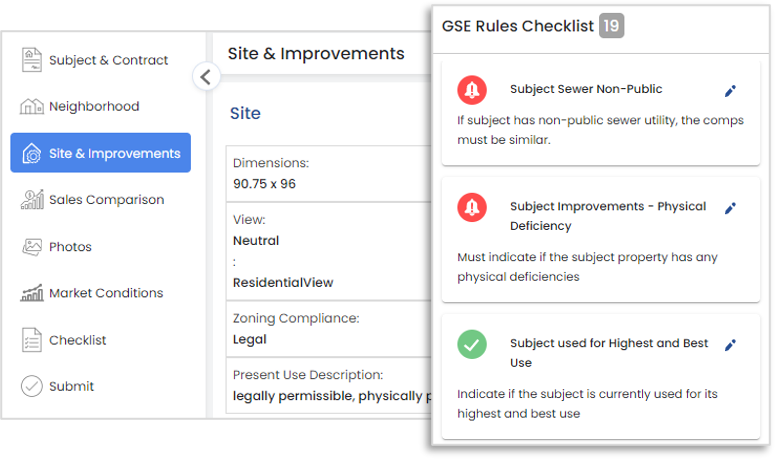Edit the Physical Deficiency rule with pencil

[x=731, y=208]
